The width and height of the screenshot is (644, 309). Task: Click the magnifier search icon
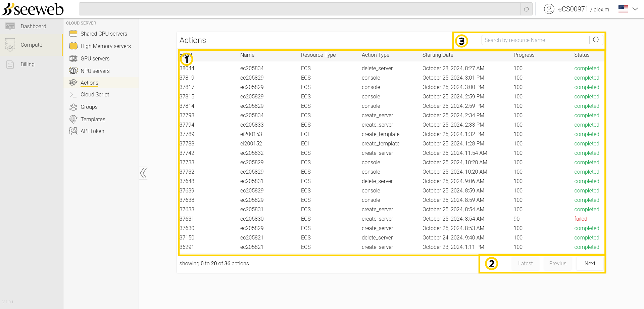[x=596, y=40]
